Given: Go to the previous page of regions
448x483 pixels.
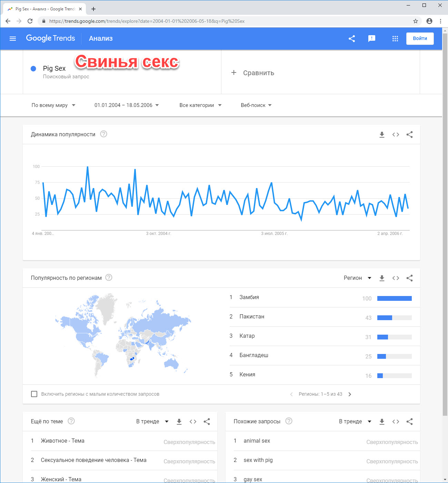Looking at the screenshot, I should tap(291, 394).
